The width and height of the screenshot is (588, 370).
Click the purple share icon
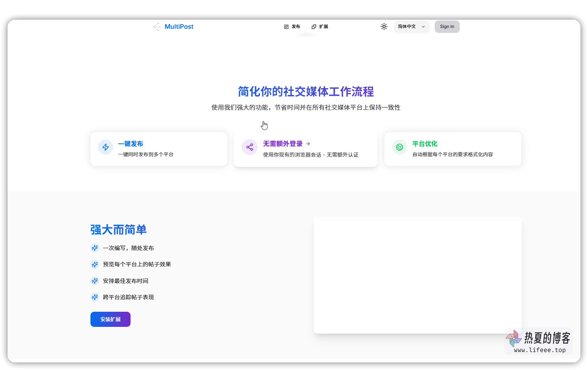[x=250, y=147]
